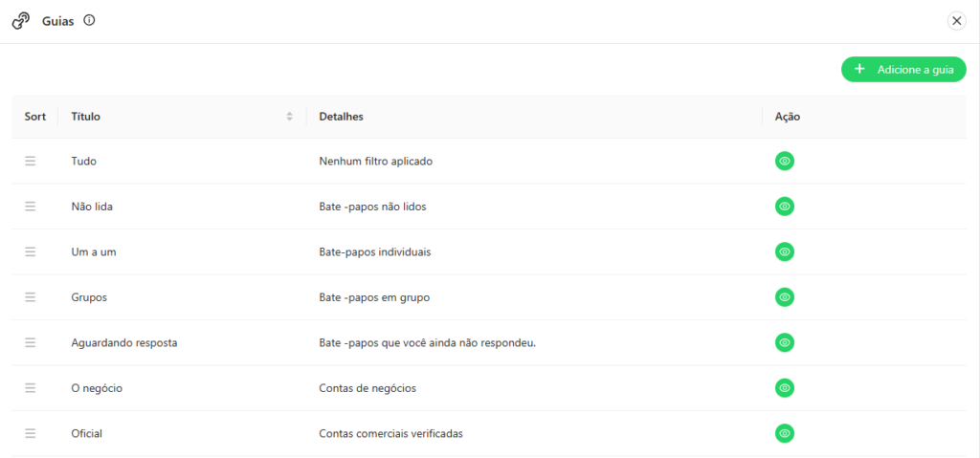980x458 pixels.
Task: Click the drag handle for Não lida row
Action: (x=30, y=207)
